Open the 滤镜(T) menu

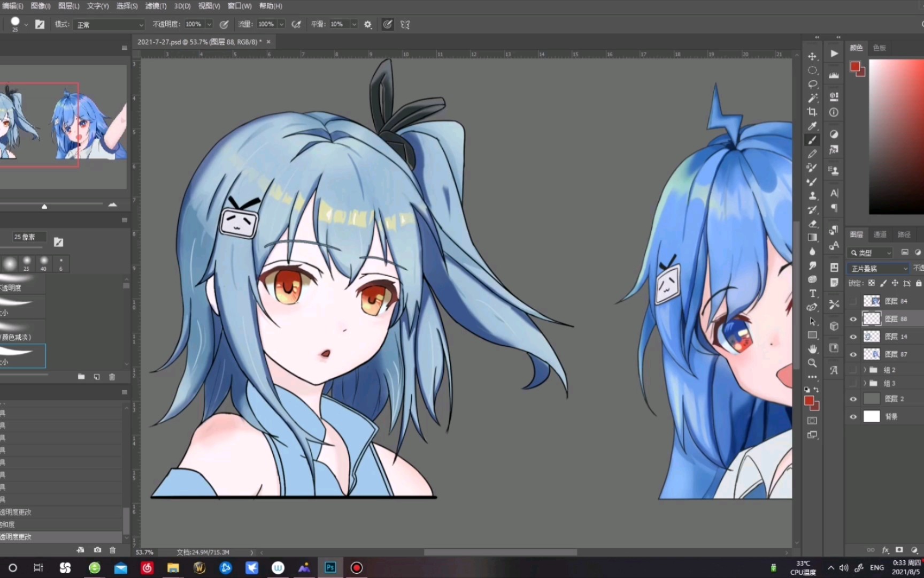(156, 6)
